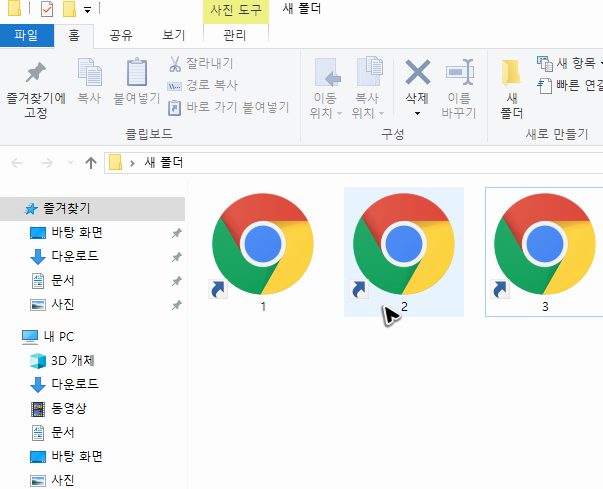Click the Picture Tools (사진 도구) contextual tab

click(x=236, y=10)
